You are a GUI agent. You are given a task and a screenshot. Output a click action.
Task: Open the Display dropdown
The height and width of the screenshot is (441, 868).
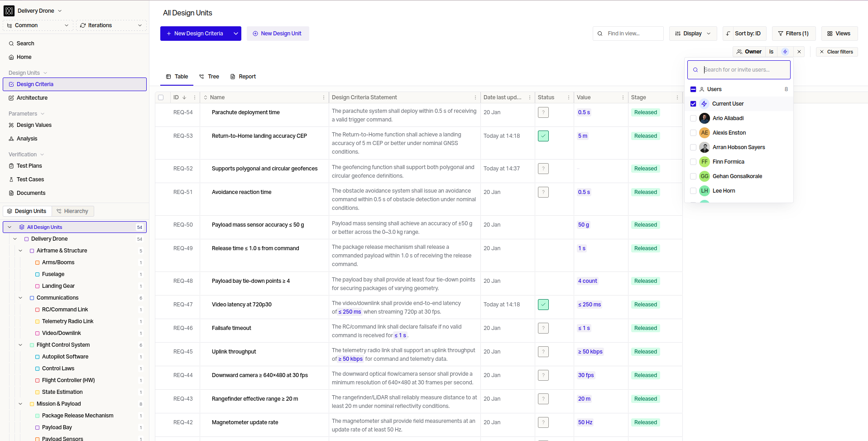693,34
